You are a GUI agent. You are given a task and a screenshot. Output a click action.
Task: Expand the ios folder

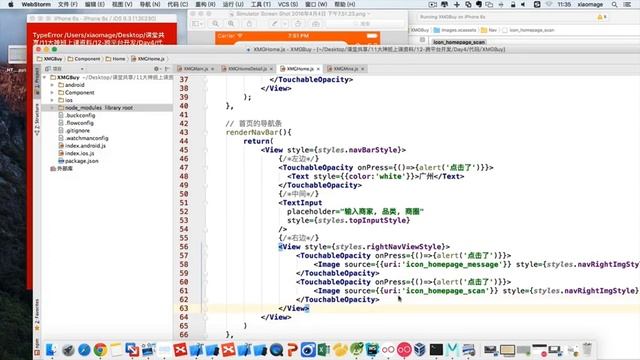pos(52,100)
